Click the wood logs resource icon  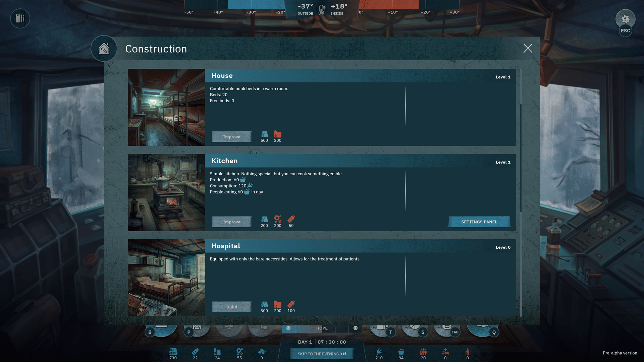[173, 352]
